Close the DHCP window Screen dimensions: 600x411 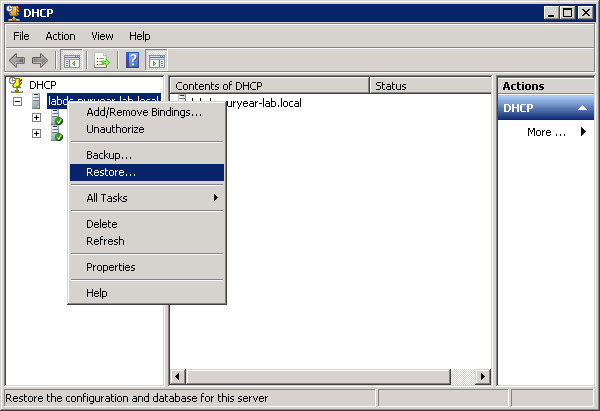point(586,13)
